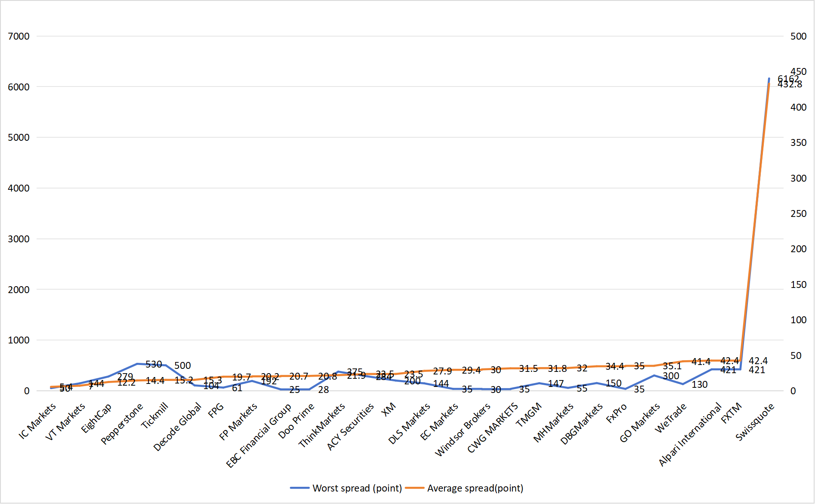Image resolution: width=815 pixels, height=504 pixels.
Task: Click the DLS Markets category label
Action: pyautogui.click(x=409, y=424)
